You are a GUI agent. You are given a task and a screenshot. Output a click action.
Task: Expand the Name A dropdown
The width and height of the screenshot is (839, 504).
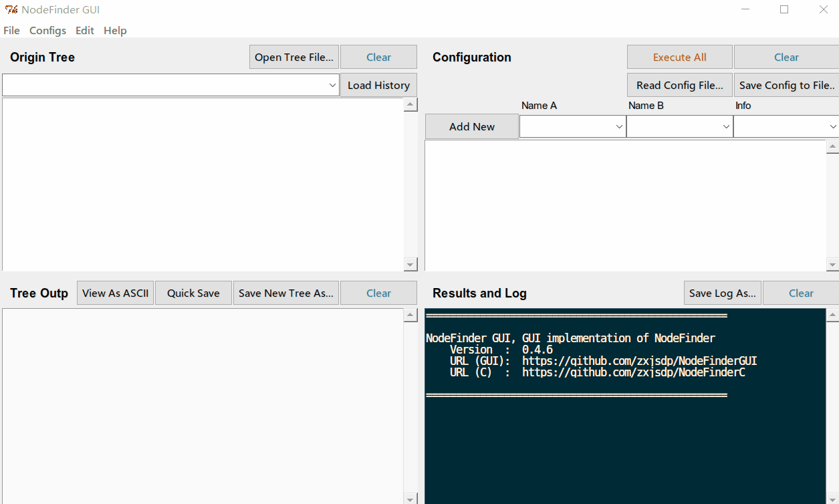click(x=619, y=127)
